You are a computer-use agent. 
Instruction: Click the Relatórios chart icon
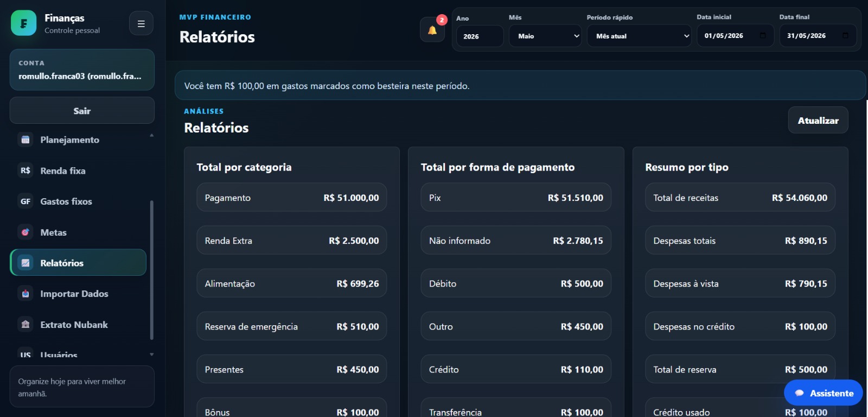[25, 263]
